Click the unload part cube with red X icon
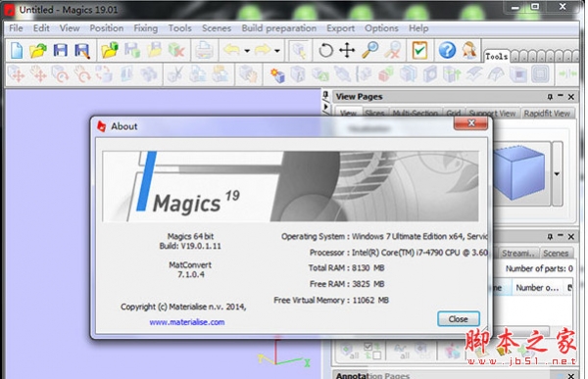 tap(175, 51)
